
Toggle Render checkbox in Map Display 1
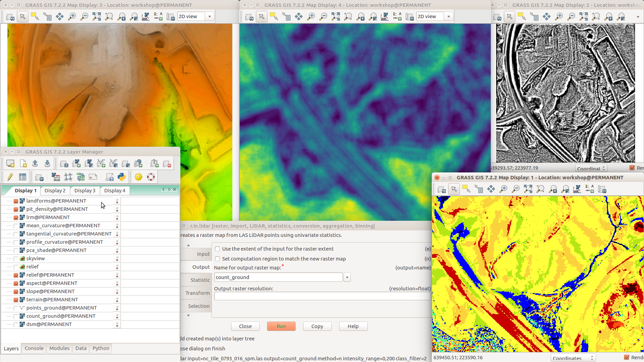(x=627, y=358)
